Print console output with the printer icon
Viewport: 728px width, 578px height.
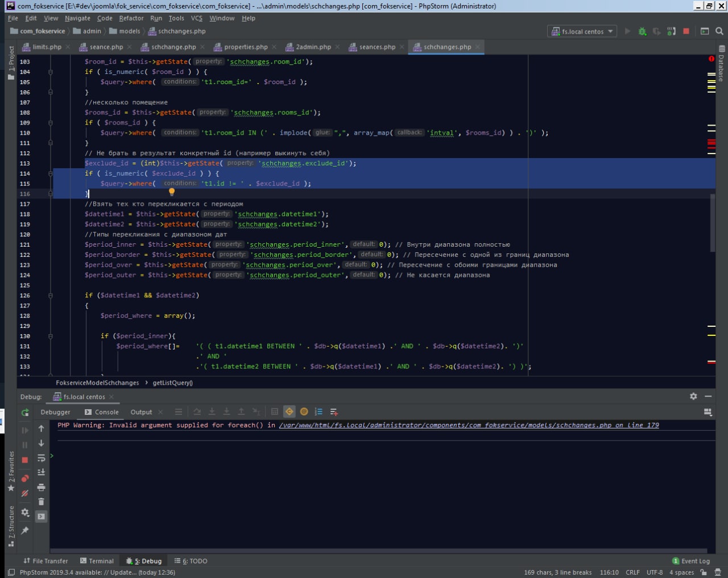[x=41, y=487]
